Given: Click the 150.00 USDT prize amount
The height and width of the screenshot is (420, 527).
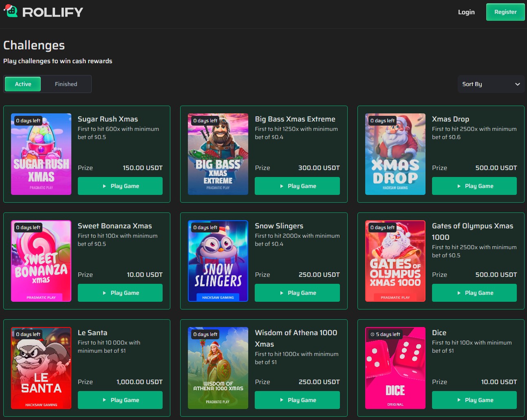Looking at the screenshot, I should [x=143, y=168].
